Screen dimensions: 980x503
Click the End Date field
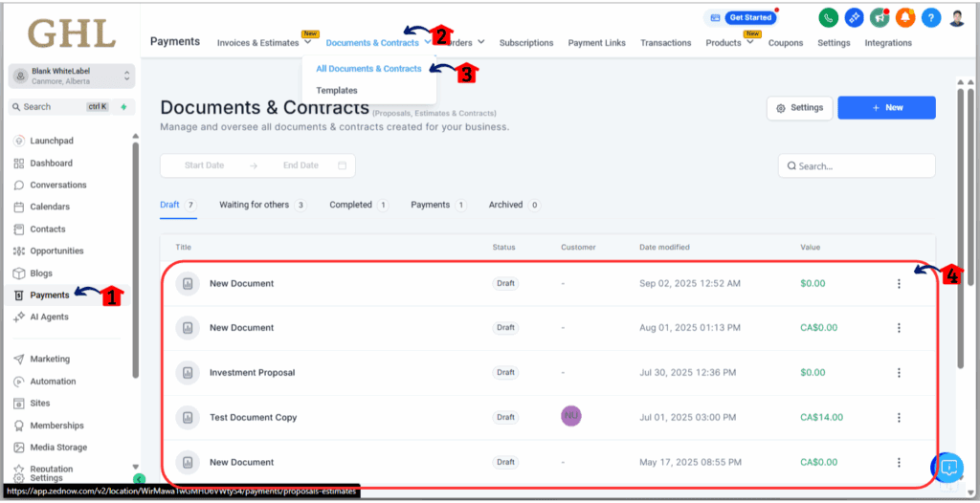pos(301,165)
